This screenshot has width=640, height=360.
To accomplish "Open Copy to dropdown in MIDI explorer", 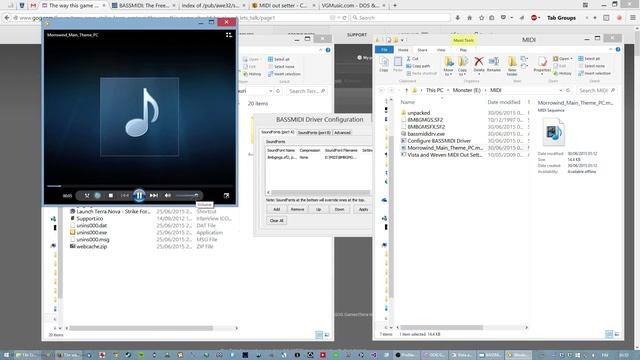I will 462,66.
